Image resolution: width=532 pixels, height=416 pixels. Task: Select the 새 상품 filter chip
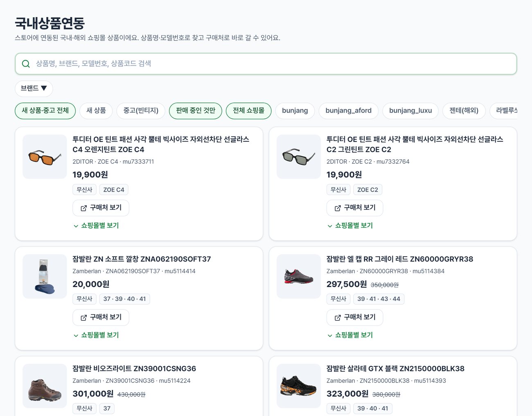point(96,111)
